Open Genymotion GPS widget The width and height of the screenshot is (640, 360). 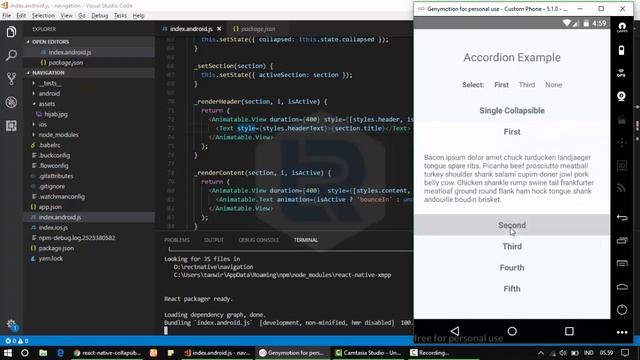click(622, 73)
